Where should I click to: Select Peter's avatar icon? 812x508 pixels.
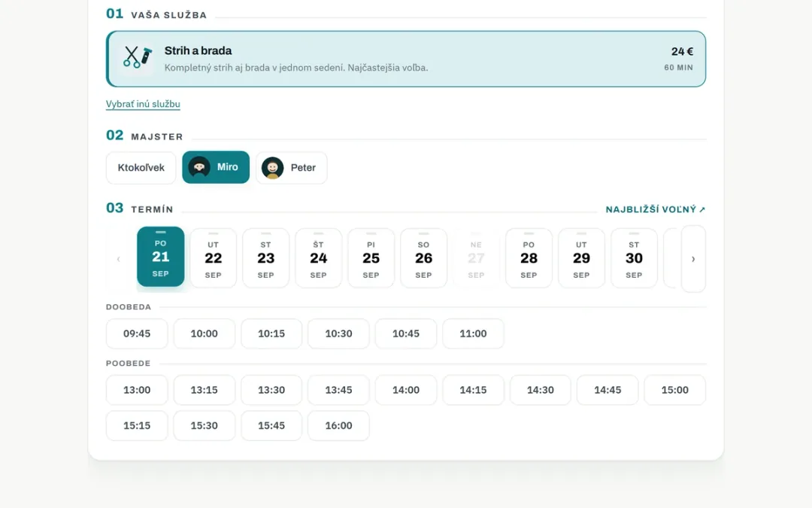pyautogui.click(x=272, y=168)
